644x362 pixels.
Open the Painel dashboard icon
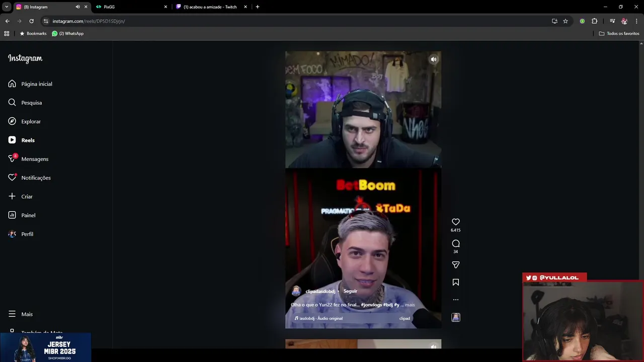(12, 215)
